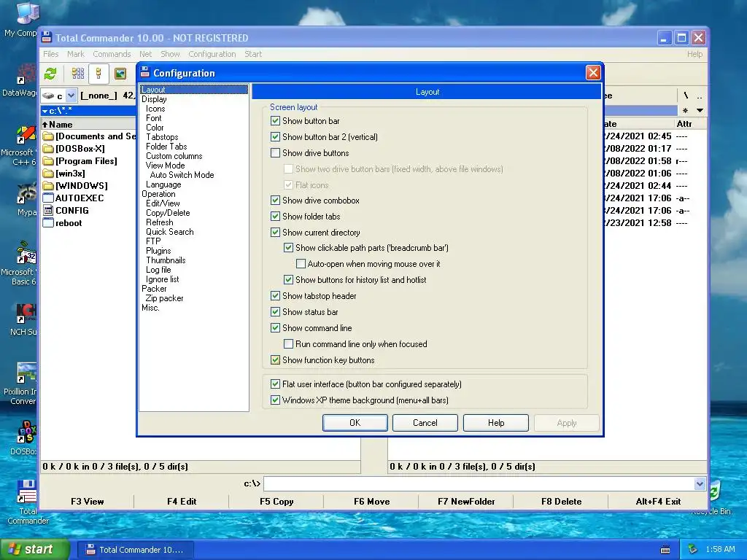Go to parent directory '..' button, right panel

pos(700,96)
